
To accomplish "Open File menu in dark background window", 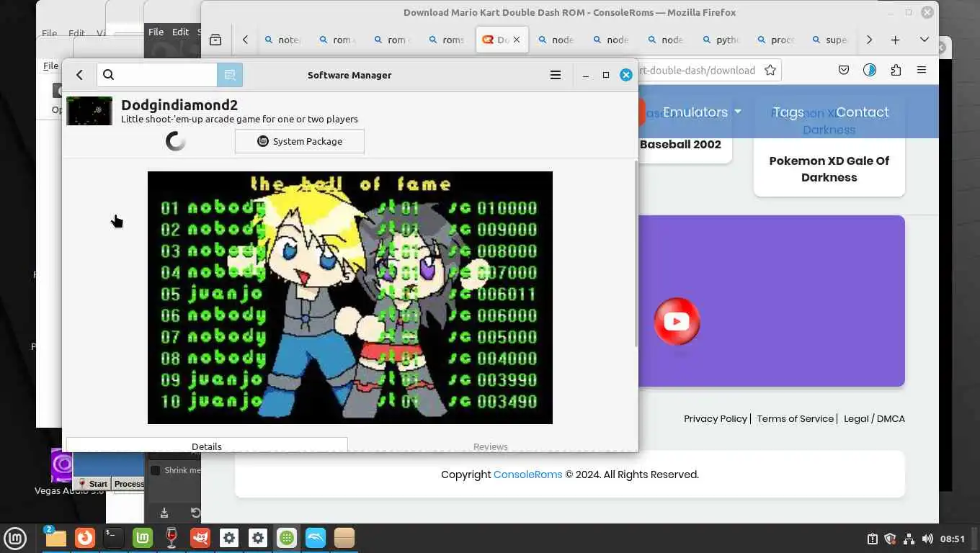I will pos(156,32).
